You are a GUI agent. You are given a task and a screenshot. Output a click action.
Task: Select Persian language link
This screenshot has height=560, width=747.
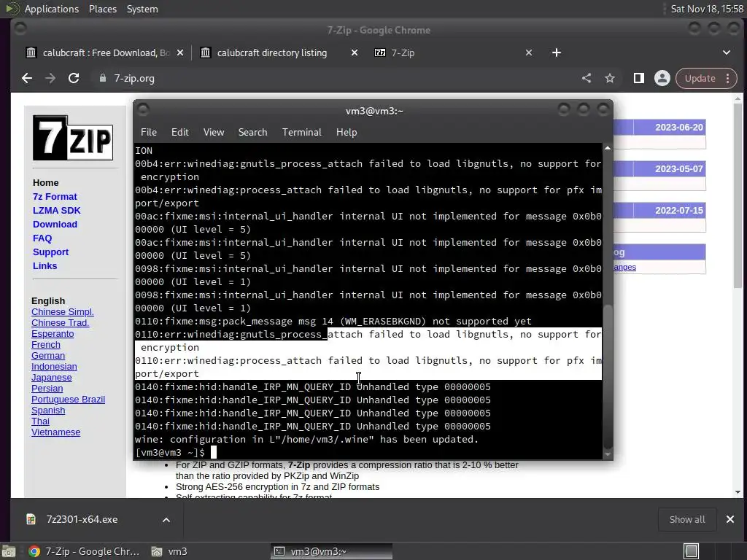pos(47,388)
